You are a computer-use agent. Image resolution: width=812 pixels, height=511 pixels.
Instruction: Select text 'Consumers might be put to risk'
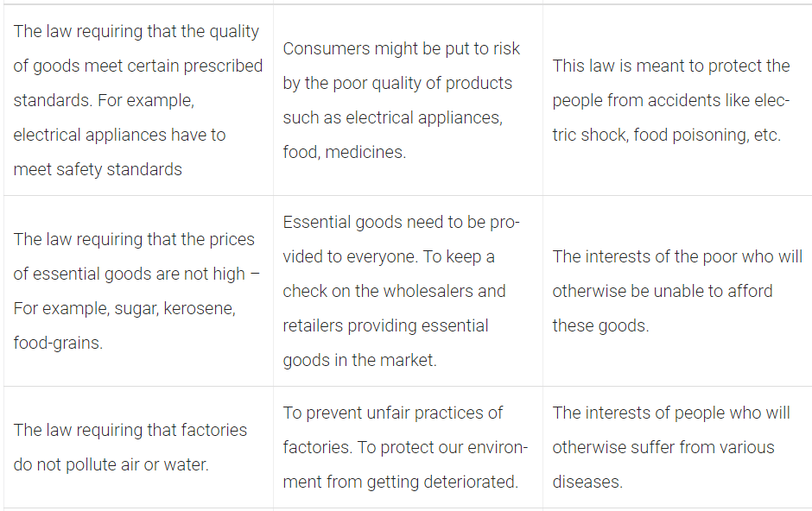[402, 48]
